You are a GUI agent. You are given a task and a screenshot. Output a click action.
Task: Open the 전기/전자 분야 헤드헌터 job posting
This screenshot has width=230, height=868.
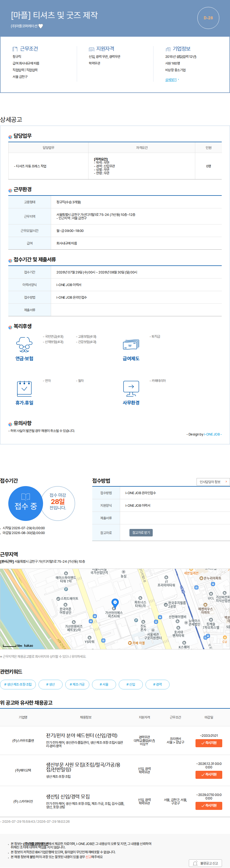coord(82,735)
